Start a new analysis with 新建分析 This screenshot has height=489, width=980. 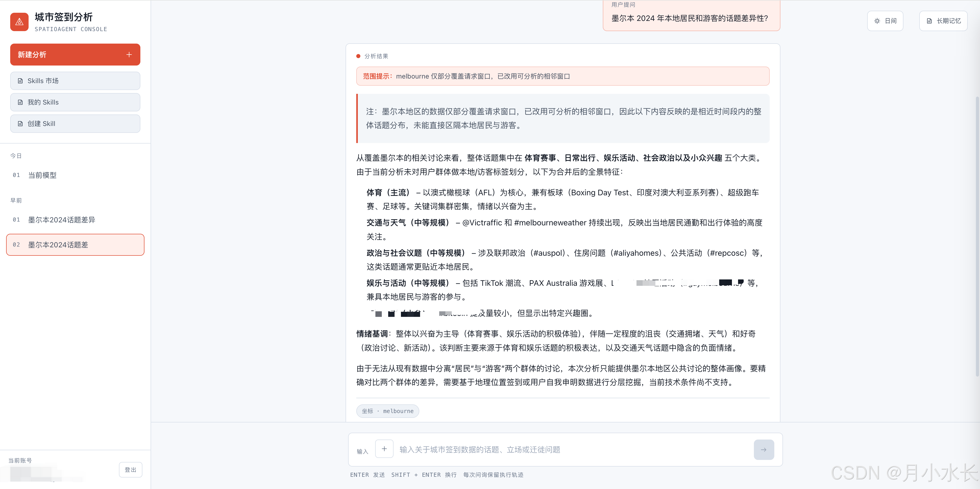(x=75, y=55)
